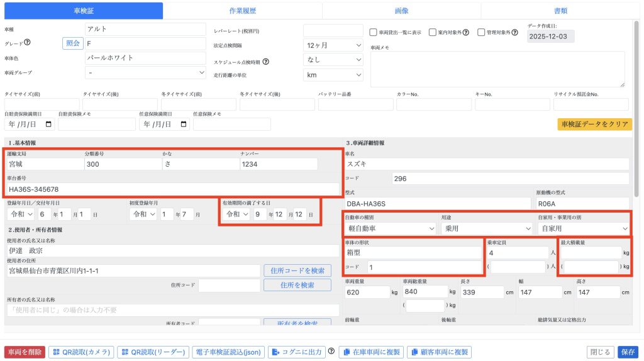The height and width of the screenshot is (361, 644).
Task: Click the help icon next to 案内対象外
Action: click(466, 32)
